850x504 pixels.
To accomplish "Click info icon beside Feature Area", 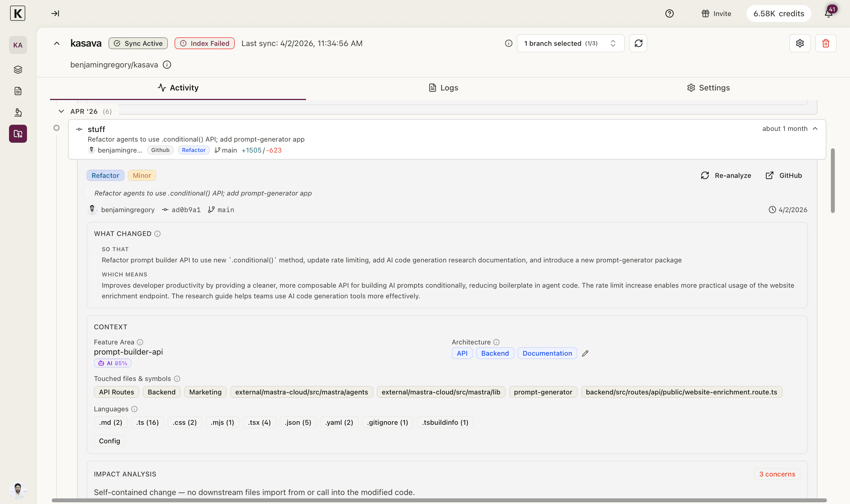I will point(140,342).
